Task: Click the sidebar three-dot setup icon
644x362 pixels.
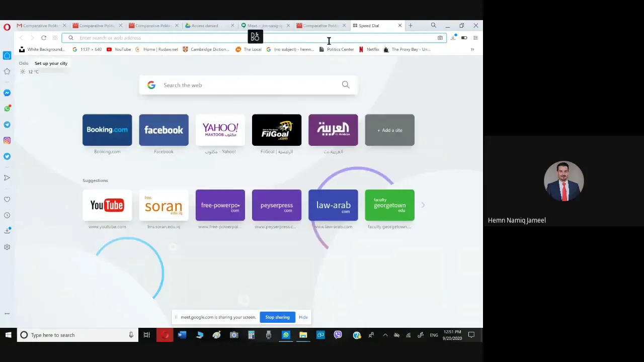Action: (7, 314)
